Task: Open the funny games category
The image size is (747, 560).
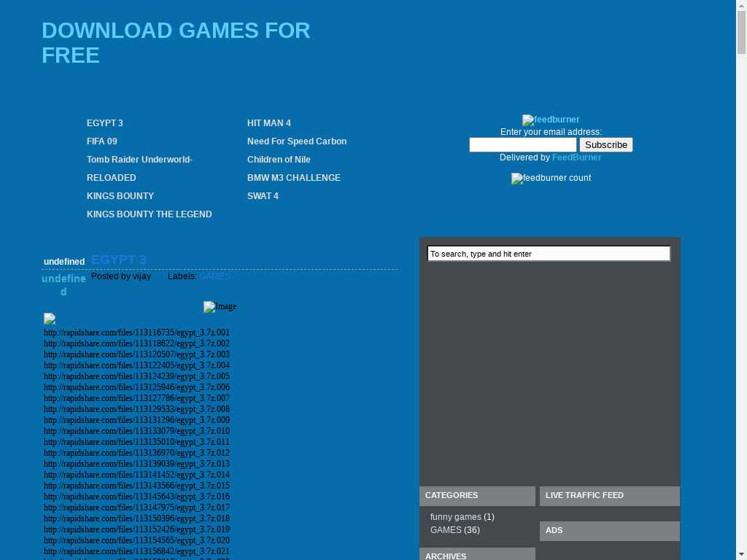Action: click(x=455, y=517)
